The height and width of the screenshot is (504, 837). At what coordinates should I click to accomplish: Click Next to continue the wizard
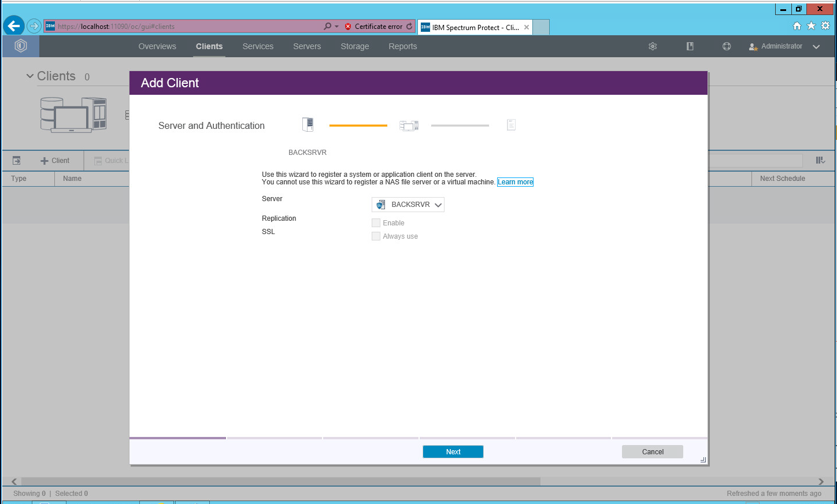pos(453,452)
